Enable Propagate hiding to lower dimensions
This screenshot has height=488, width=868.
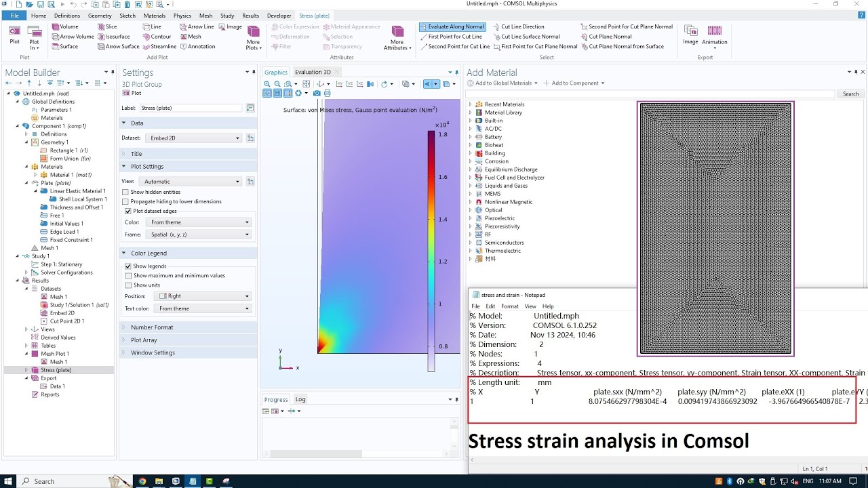[x=125, y=202]
